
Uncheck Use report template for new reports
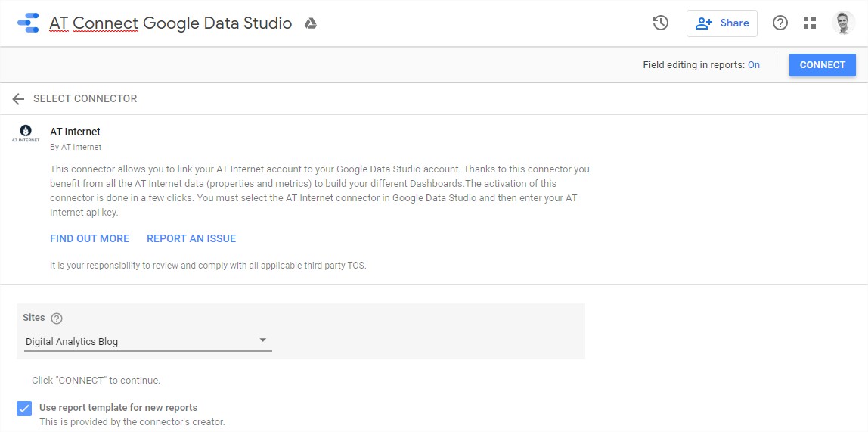[x=23, y=409]
